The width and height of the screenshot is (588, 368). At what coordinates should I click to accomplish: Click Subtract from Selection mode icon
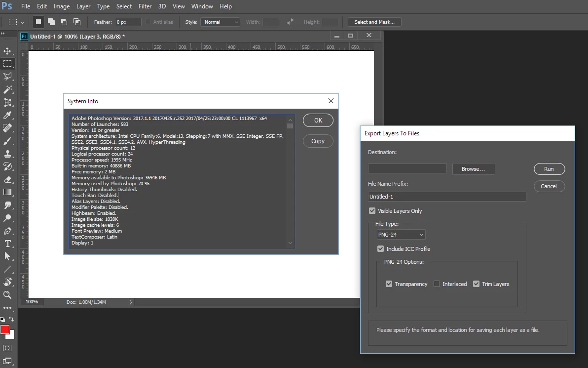64,22
